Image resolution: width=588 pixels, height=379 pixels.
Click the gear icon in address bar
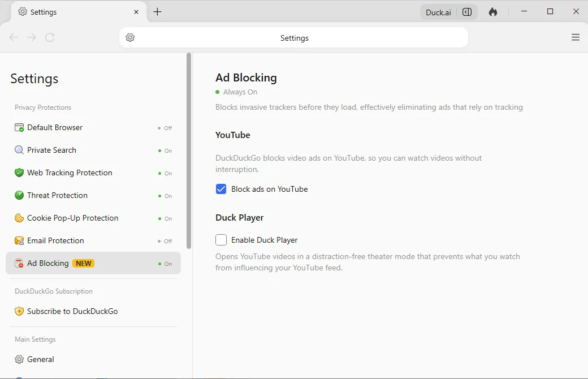(x=130, y=37)
